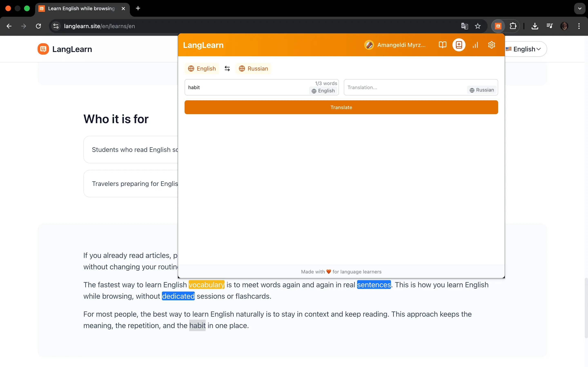588x367 pixels.
Task: Select the add-word translate icon in popup header
Action: tap(459, 45)
